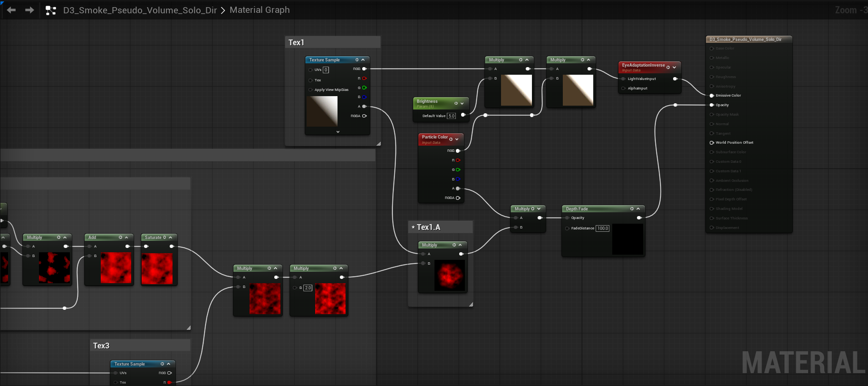This screenshot has height=386, width=868.
Task: Expand the Particle Color node chevron
Action: pyautogui.click(x=457, y=139)
